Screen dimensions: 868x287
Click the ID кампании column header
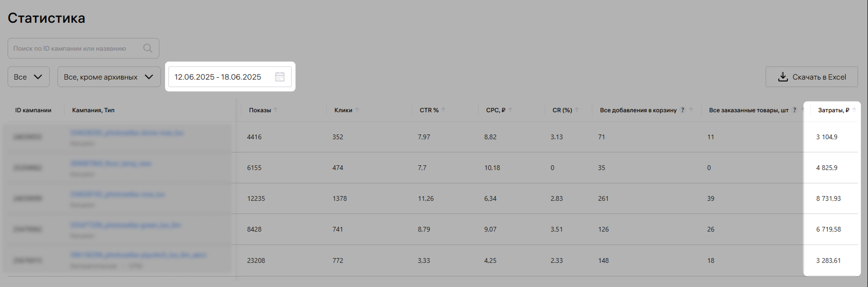click(33, 110)
